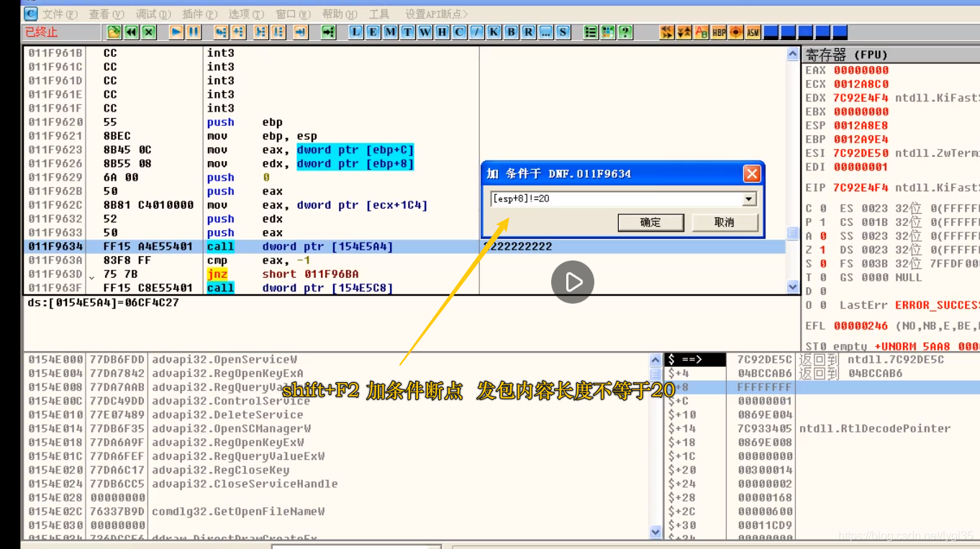
Task: Show the Log window with the L button
Action: pos(355,32)
